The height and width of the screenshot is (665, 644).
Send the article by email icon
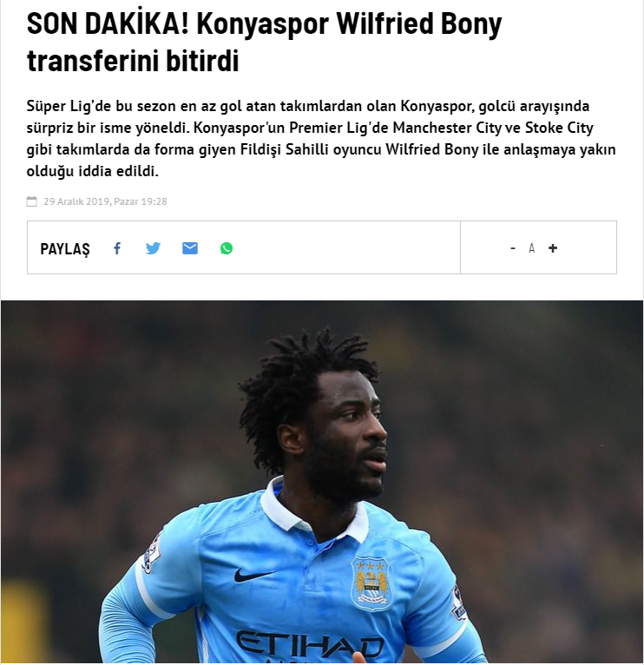190,248
